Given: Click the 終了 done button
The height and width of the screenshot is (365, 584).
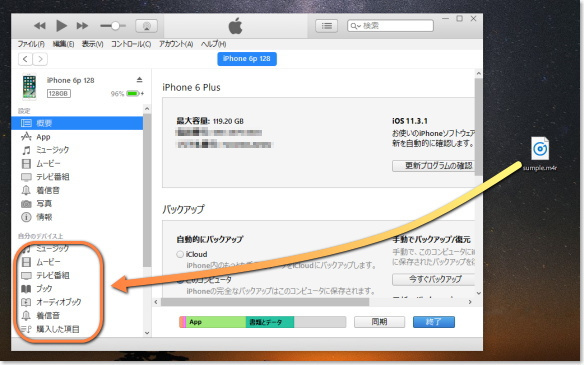Looking at the screenshot, I should click(434, 322).
